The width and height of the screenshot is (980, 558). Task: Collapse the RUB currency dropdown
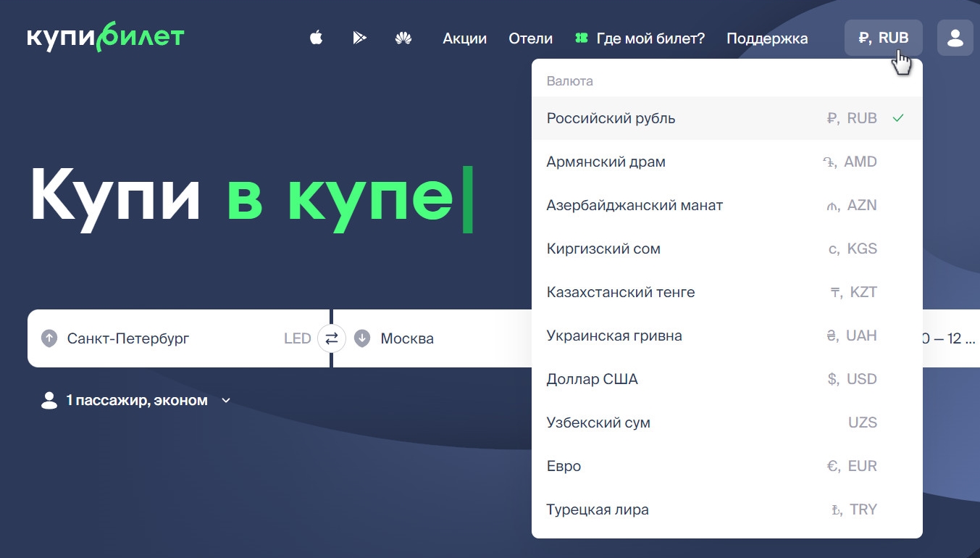[883, 38]
